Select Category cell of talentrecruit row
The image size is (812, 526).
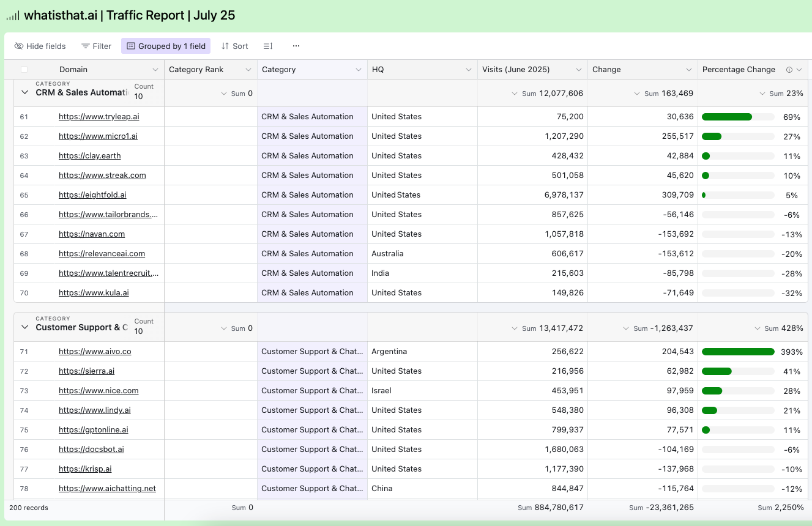pos(312,273)
